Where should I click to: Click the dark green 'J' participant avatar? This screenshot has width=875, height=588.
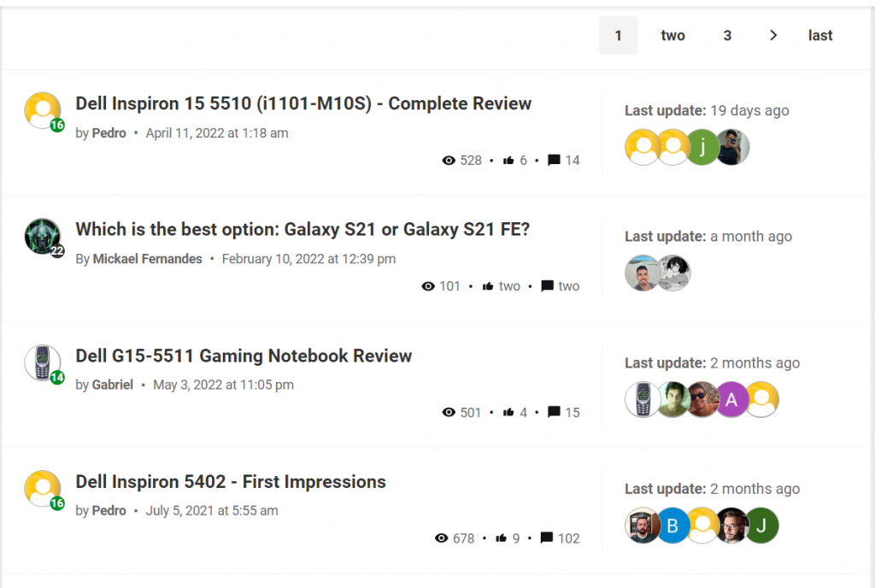point(761,526)
